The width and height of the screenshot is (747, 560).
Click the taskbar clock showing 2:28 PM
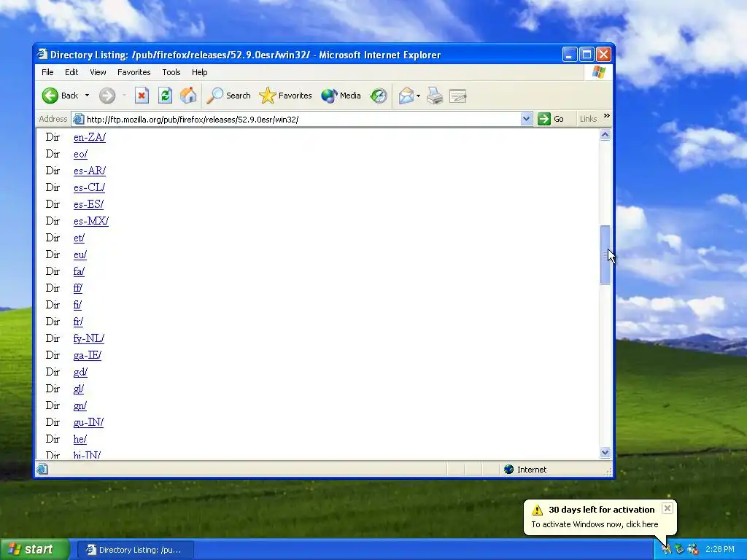(719, 550)
